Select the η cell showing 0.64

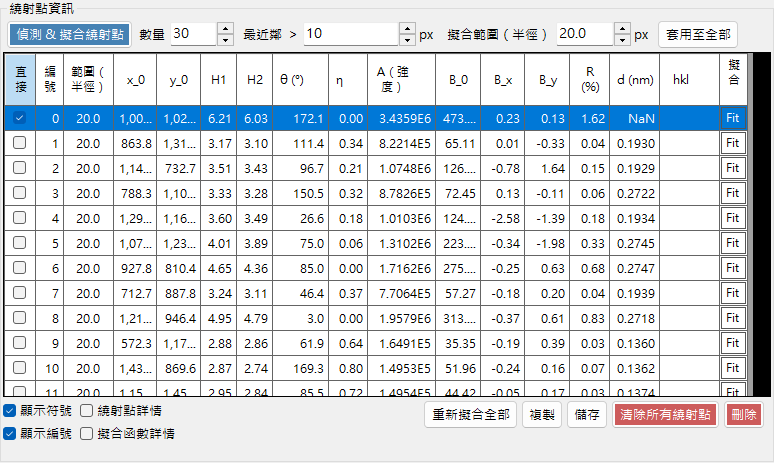pyautogui.click(x=348, y=344)
